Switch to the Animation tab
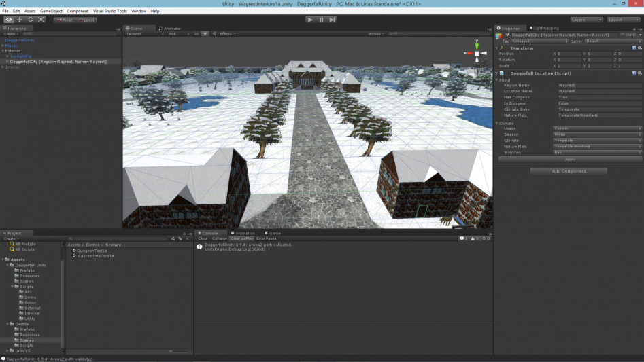 243,233
